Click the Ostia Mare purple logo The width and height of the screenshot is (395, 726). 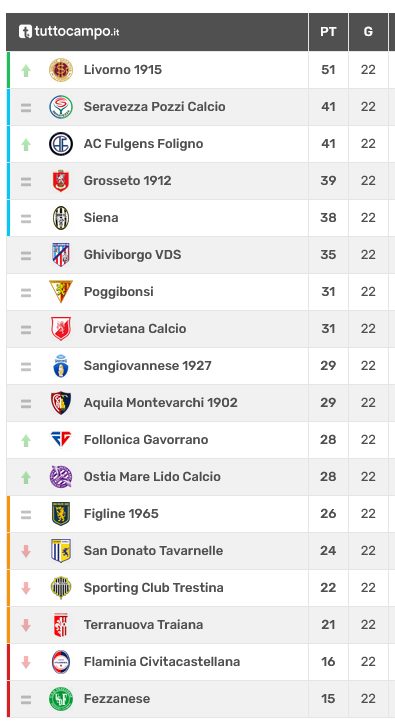pos(61,477)
